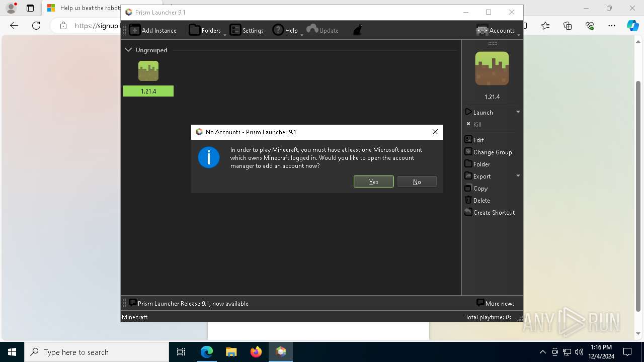The height and width of the screenshot is (362, 644).
Task: Click the Total playtime status text
Action: (x=488, y=317)
